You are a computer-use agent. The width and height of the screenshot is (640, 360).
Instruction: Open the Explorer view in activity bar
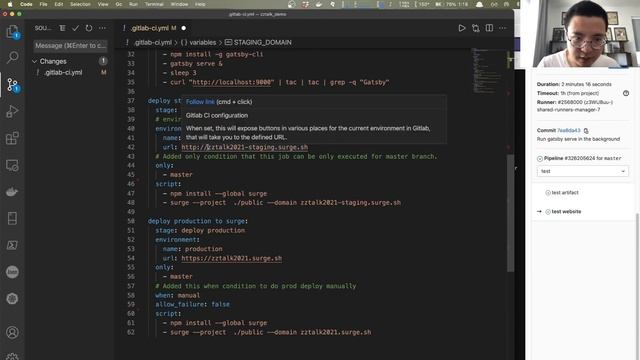tap(12, 31)
